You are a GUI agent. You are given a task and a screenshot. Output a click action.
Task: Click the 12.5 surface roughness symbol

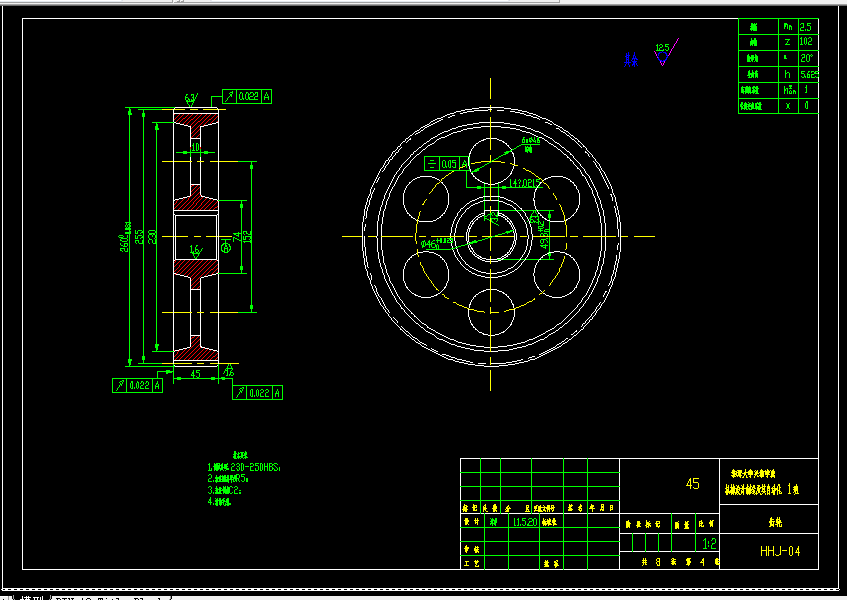pos(666,52)
